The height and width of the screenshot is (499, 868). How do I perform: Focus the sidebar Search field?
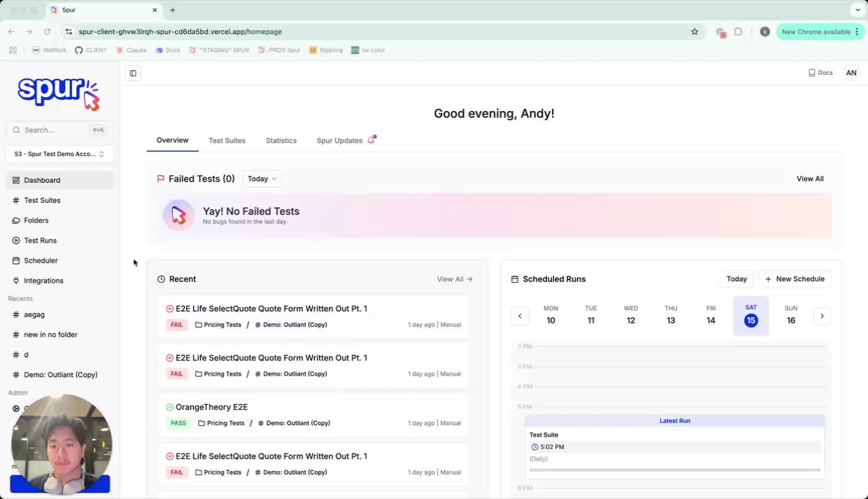pyautogui.click(x=59, y=130)
